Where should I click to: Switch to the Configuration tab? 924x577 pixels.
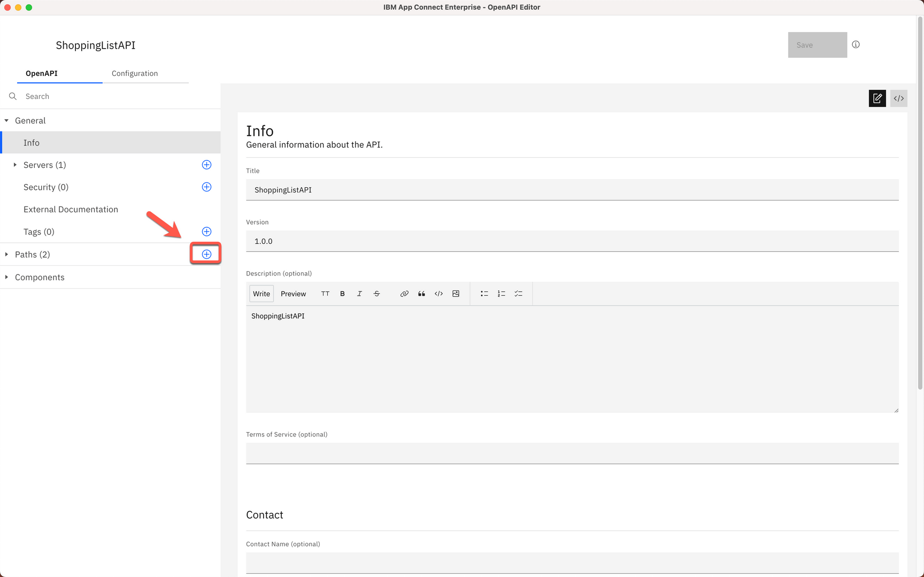pos(134,73)
